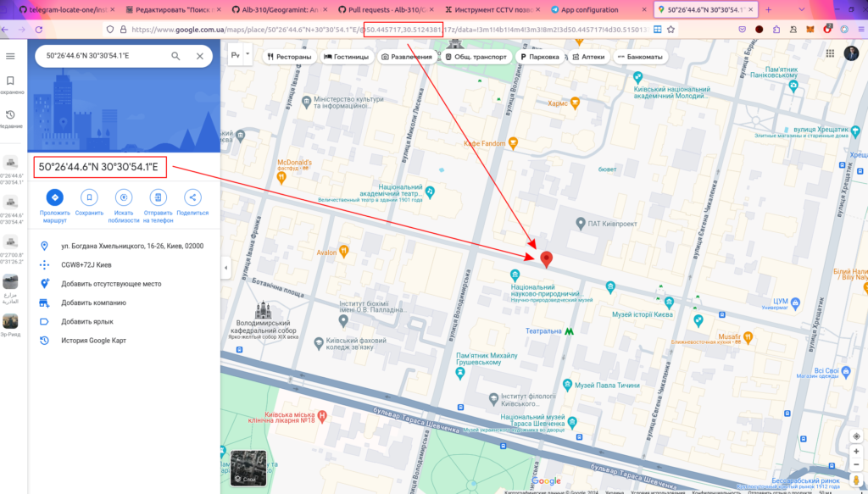This screenshot has width=868, height=494.
Task: Select Банкоматы category chip
Action: [640, 57]
